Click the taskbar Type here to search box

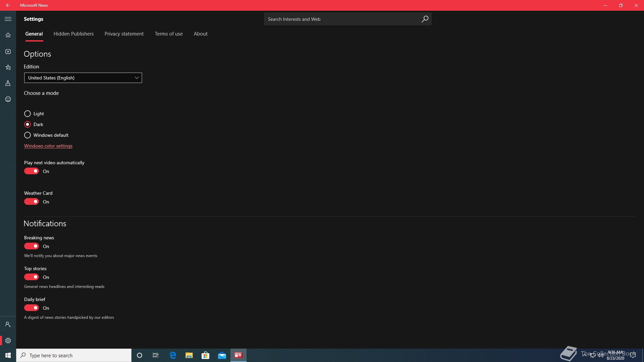coord(74,355)
